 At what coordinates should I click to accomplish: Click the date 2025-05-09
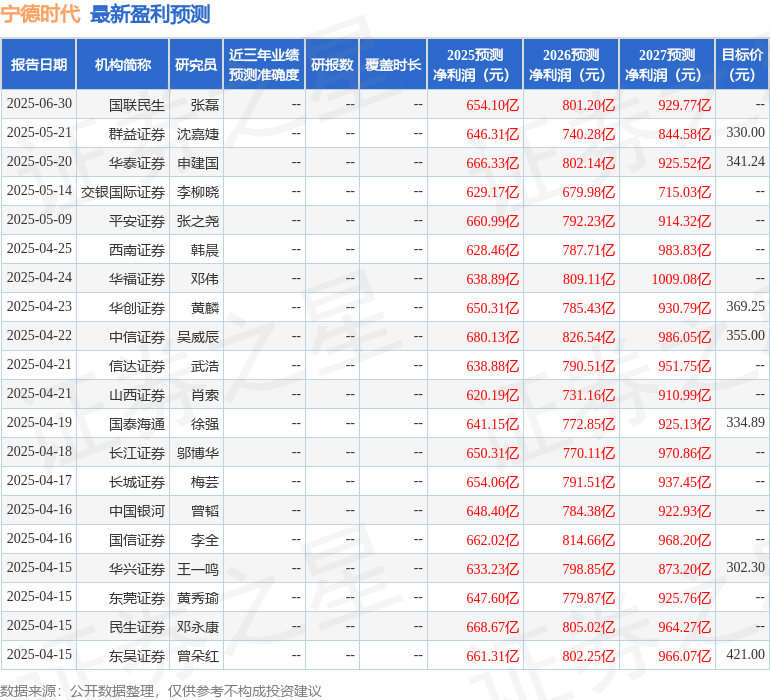click(x=39, y=220)
